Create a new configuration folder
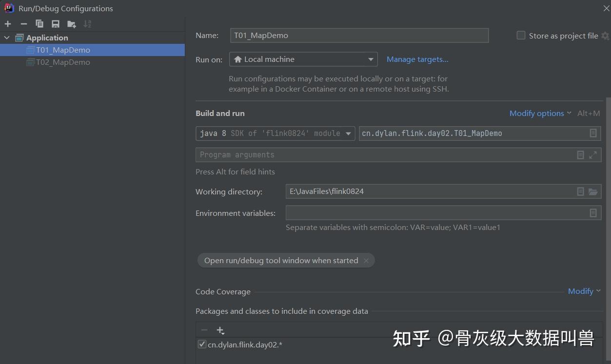Viewport: 611px width, 364px height. [71, 23]
